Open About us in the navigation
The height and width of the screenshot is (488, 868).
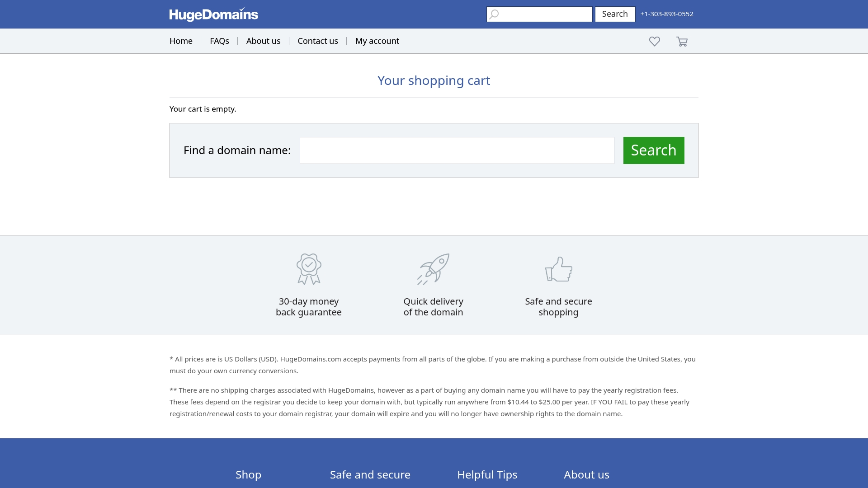click(x=263, y=41)
